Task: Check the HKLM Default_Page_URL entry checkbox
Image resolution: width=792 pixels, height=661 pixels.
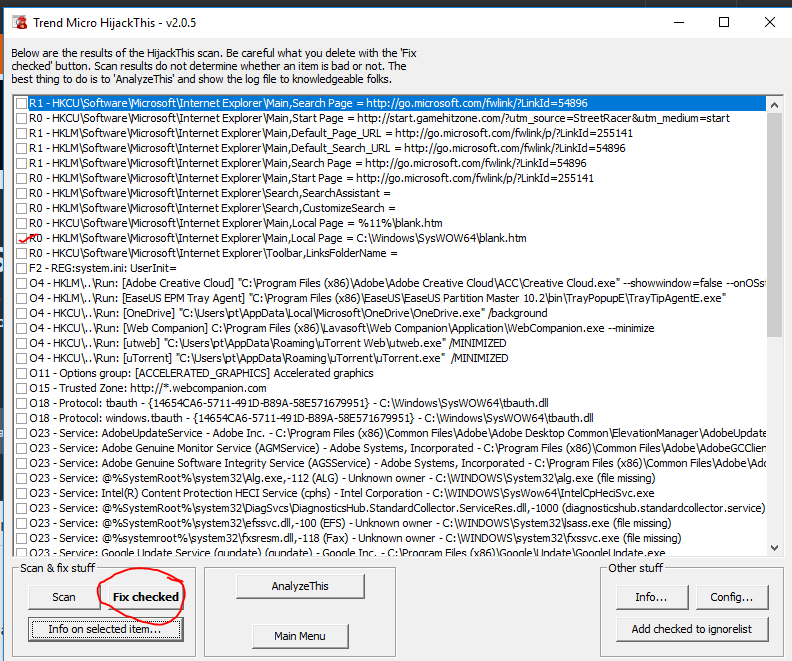Action: (x=21, y=134)
